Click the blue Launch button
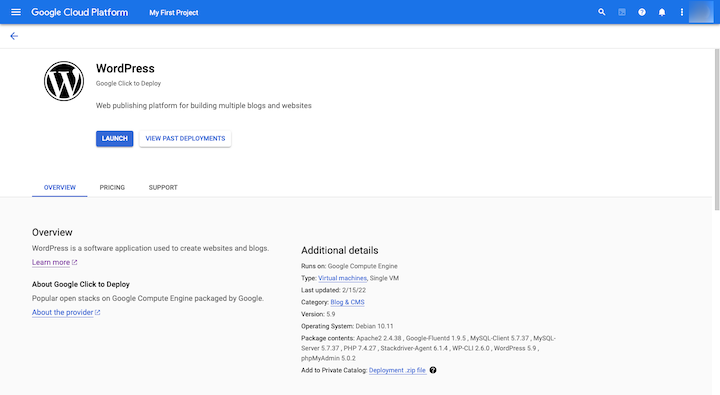 pos(114,139)
